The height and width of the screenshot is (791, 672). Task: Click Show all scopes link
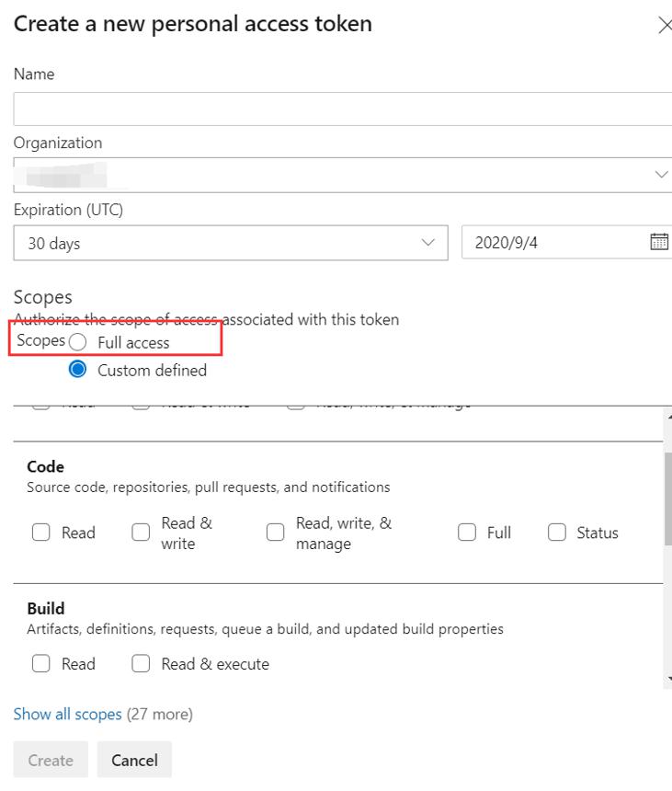(x=67, y=715)
